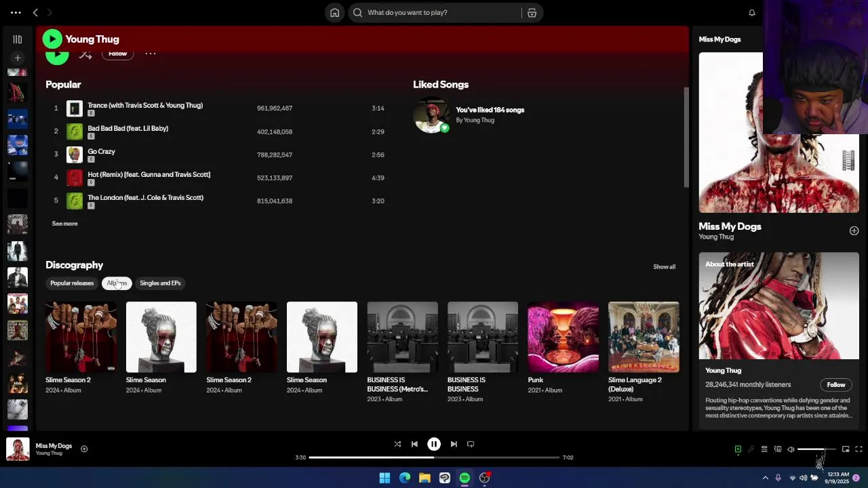The height and width of the screenshot is (488, 868).
Task: Toggle the Now Playing view icon
Action: click(738, 449)
